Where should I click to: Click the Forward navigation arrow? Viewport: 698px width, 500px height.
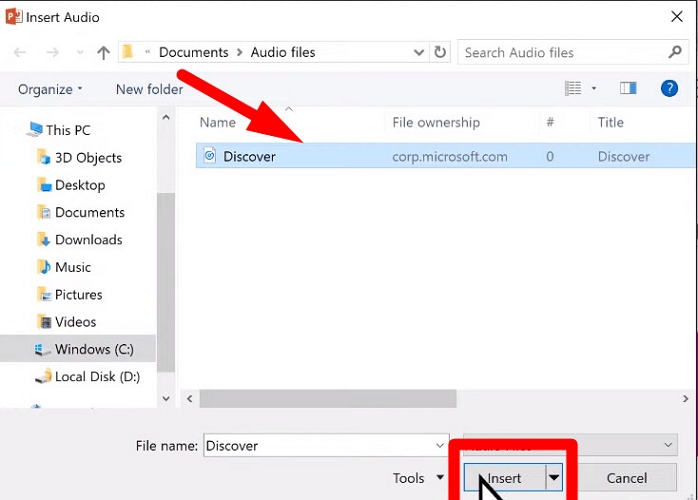[53, 53]
